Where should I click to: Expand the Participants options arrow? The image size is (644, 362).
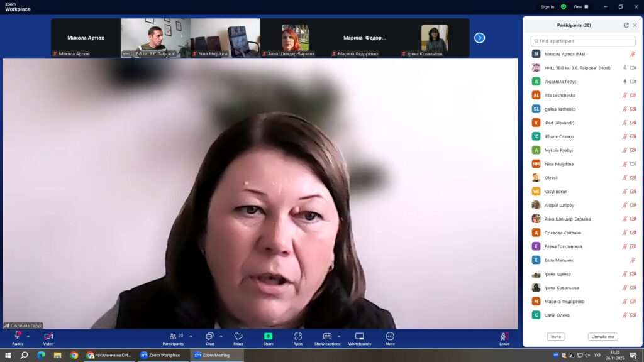tap(191, 336)
